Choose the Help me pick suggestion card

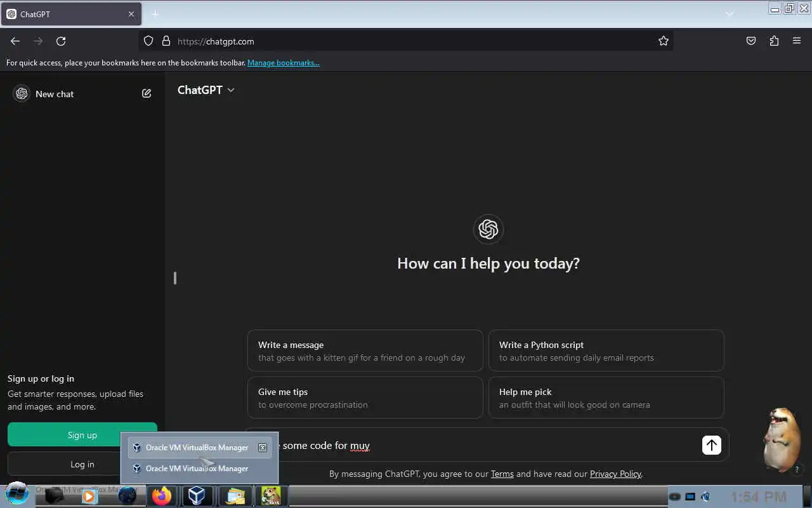tap(606, 398)
